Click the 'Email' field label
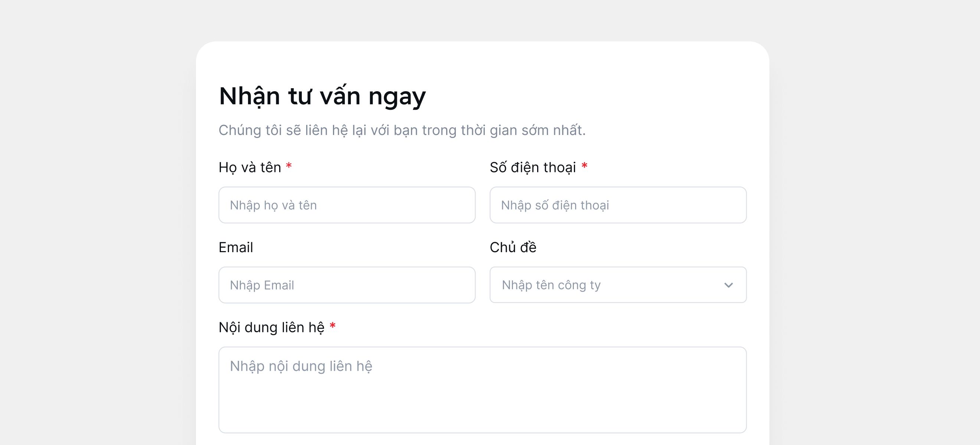Image resolution: width=980 pixels, height=445 pixels. tap(236, 247)
